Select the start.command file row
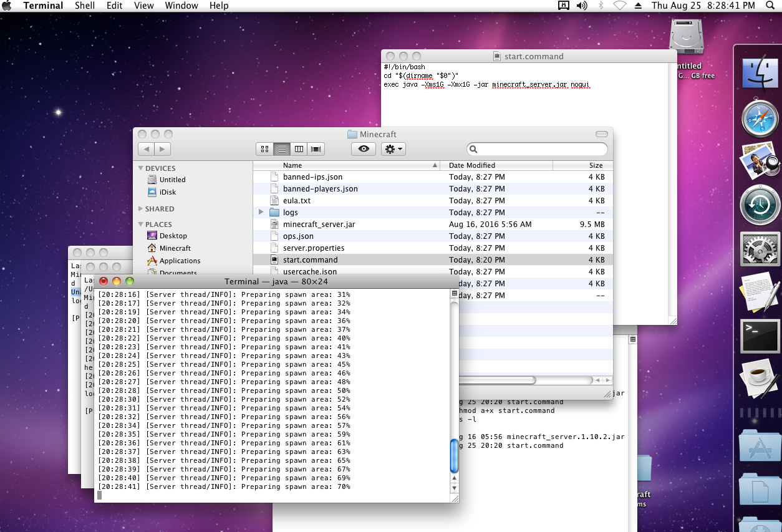Screen dimensions: 782x532 pos(433,260)
